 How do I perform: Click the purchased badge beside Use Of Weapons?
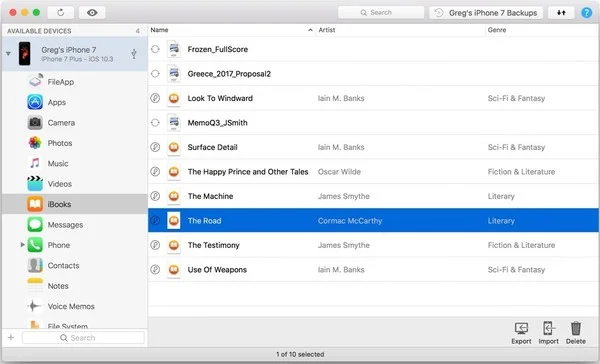coord(155,269)
